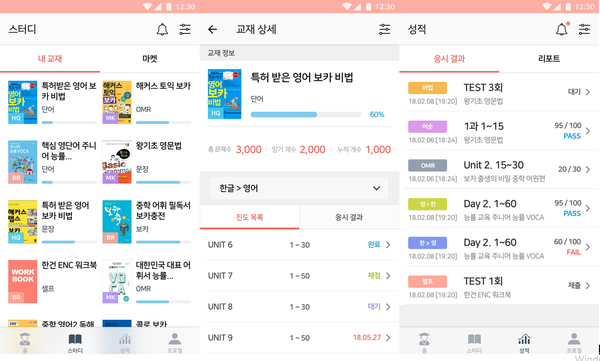
Task: Tap notification bell on 성적 screen
Action: 562,29
